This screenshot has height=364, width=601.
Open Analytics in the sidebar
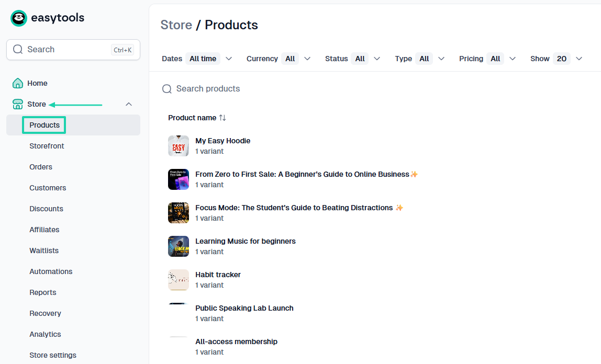coord(45,334)
